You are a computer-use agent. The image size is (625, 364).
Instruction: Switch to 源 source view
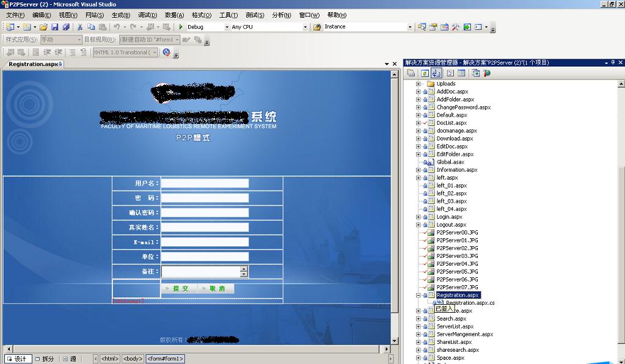(70, 359)
